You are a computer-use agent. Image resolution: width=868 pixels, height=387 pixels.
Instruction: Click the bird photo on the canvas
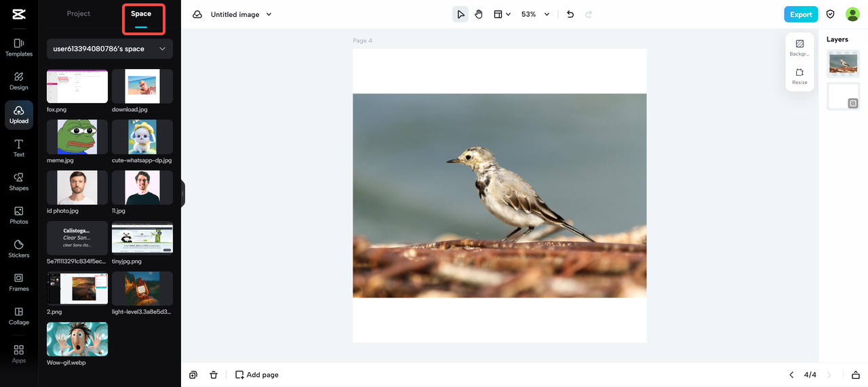pos(500,196)
